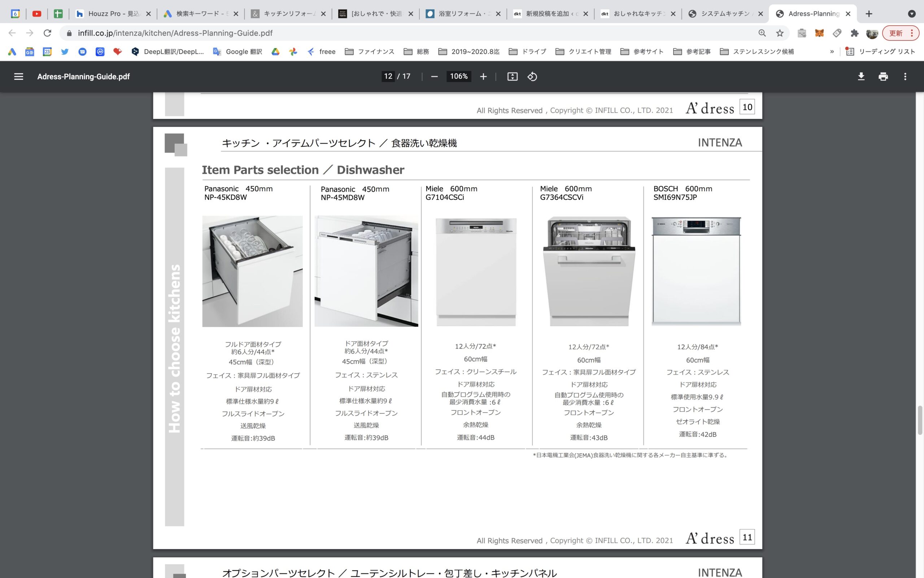Open DeepL翻訳 bookmark
This screenshot has width=924, height=578.
(167, 52)
